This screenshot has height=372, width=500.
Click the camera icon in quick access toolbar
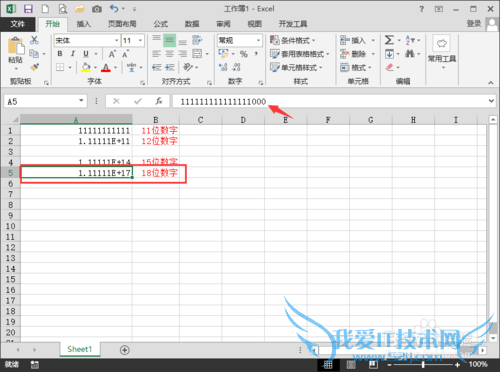[97, 9]
